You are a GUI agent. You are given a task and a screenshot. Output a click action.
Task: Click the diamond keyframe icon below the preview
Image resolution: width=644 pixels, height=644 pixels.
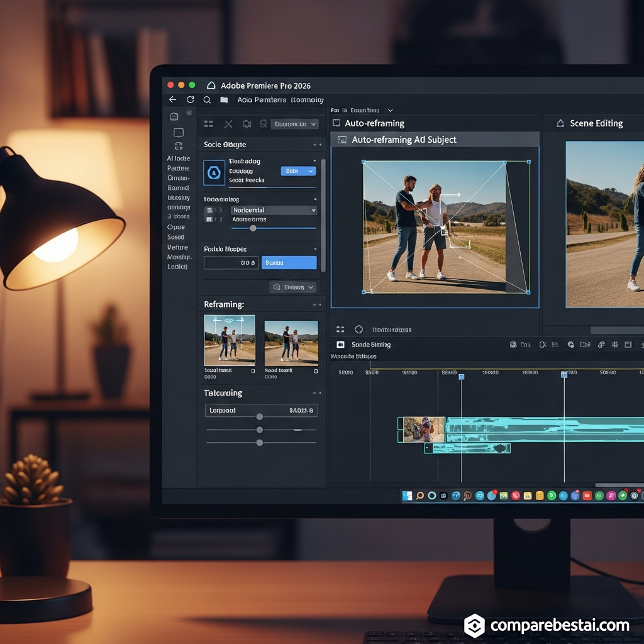[x=358, y=330]
